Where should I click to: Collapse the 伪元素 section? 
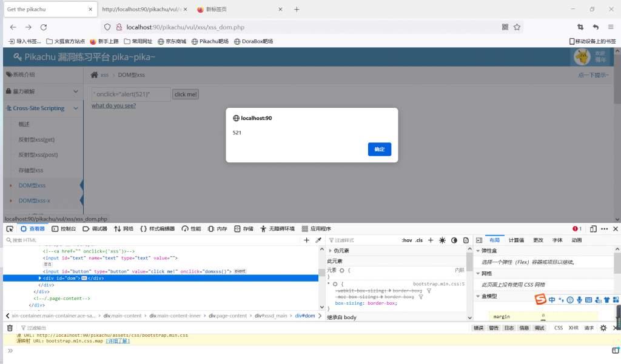(x=331, y=251)
